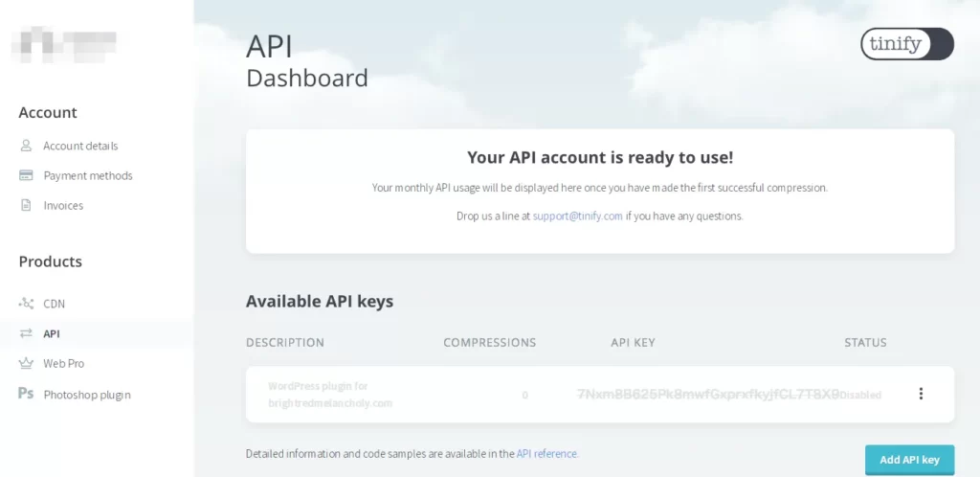Go to Payment methods

88,175
